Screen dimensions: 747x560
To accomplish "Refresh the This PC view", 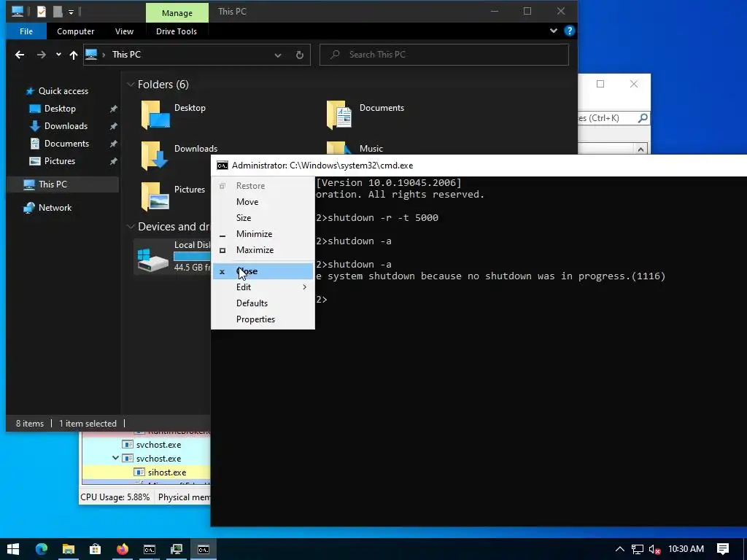I will click(x=299, y=55).
